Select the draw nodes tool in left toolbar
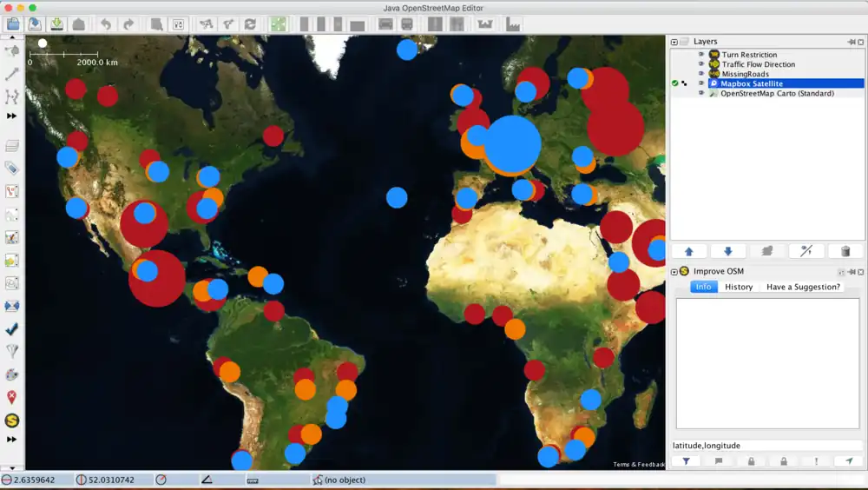 pyautogui.click(x=12, y=75)
